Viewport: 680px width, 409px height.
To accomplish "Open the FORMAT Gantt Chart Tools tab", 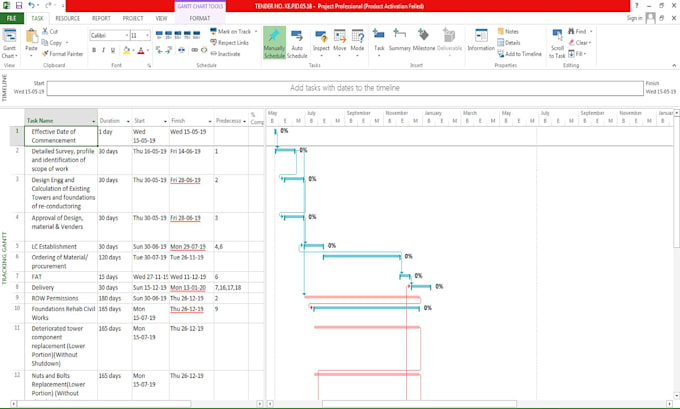I will (x=200, y=18).
